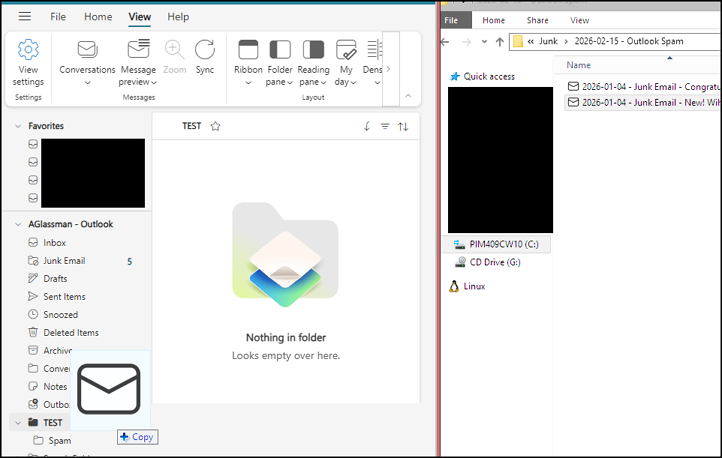The image size is (722, 458).
Task: Open the Share tab in File Explorer
Action: tap(537, 20)
